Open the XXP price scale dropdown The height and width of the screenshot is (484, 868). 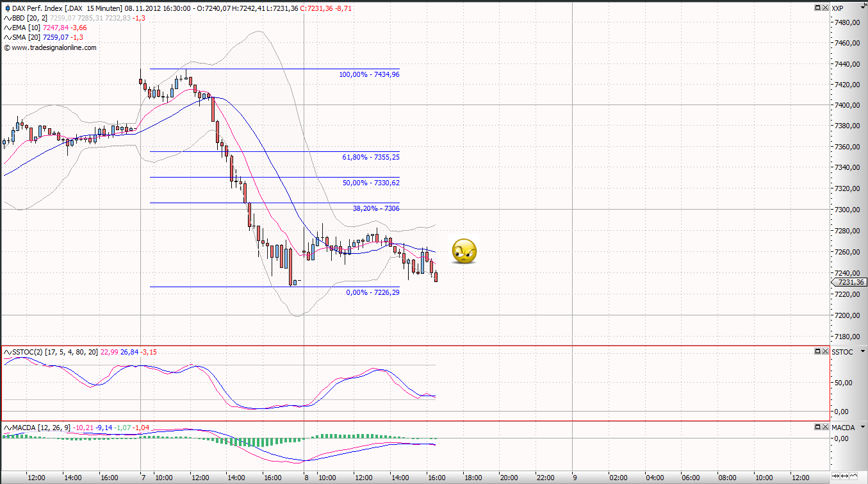(x=863, y=8)
